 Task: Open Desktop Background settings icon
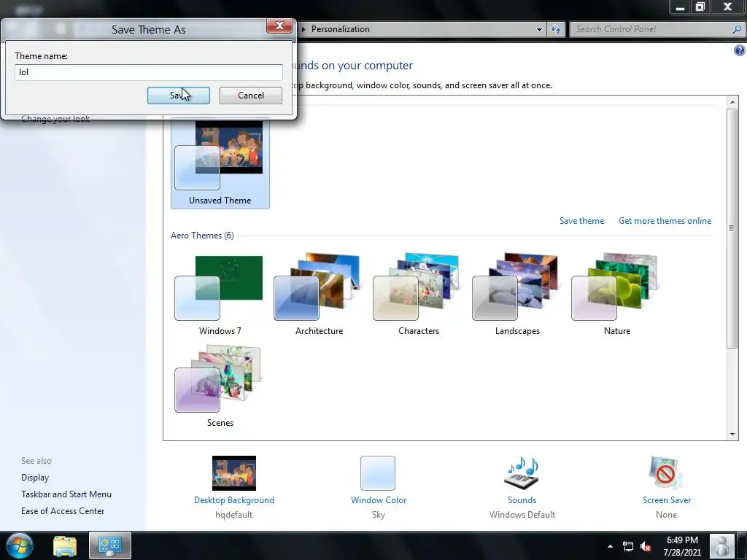pos(234,473)
